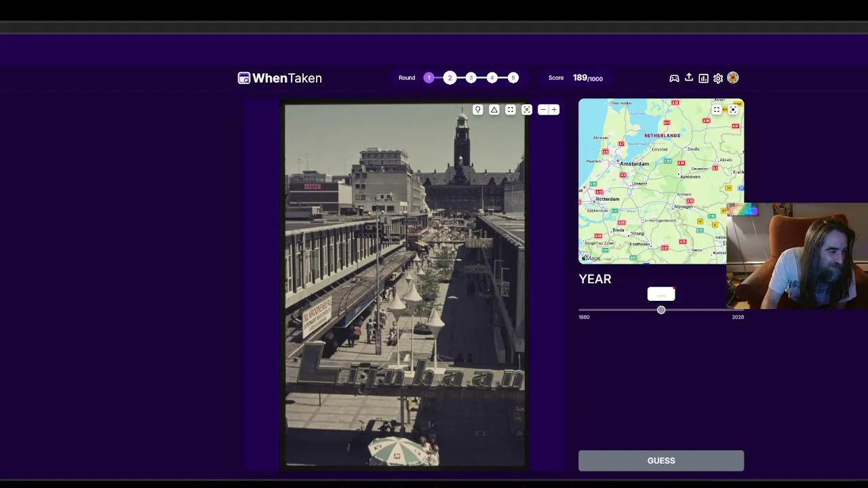Click the 1860 slider minimum label
The height and width of the screenshot is (488, 868).
click(x=584, y=317)
